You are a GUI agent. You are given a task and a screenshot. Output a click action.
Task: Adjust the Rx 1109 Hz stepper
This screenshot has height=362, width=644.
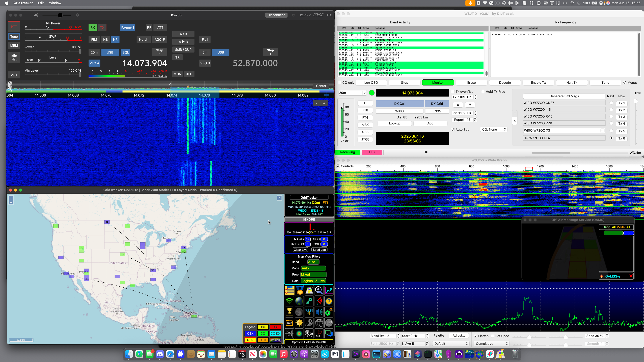click(475, 113)
